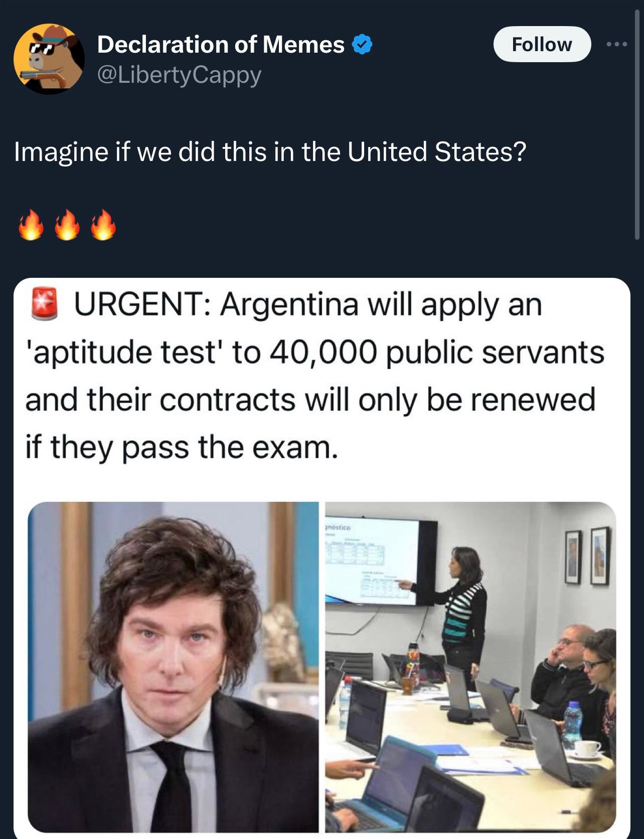The width and height of the screenshot is (644, 839).
Task: Click the '40,000 public servants' text line
Action: tap(315, 352)
